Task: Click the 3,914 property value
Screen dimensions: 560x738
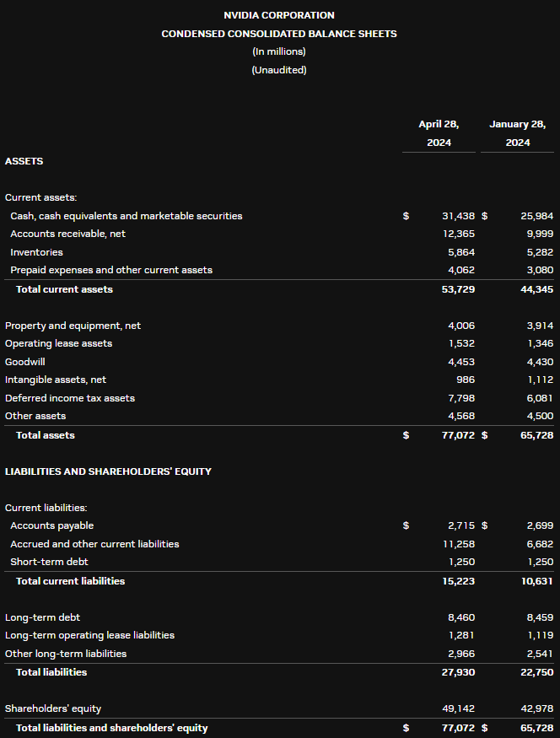Action: [x=540, y=326]
